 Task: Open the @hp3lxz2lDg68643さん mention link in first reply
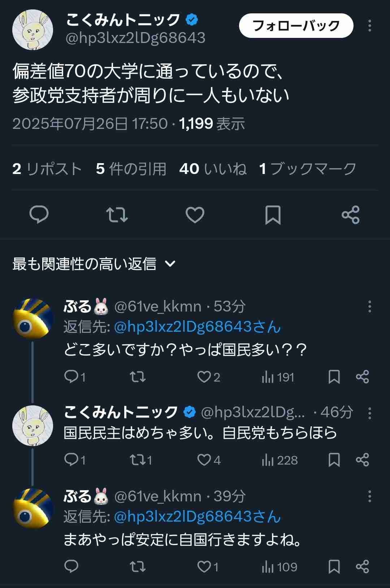pyautogui.click(x=197, y=327)
